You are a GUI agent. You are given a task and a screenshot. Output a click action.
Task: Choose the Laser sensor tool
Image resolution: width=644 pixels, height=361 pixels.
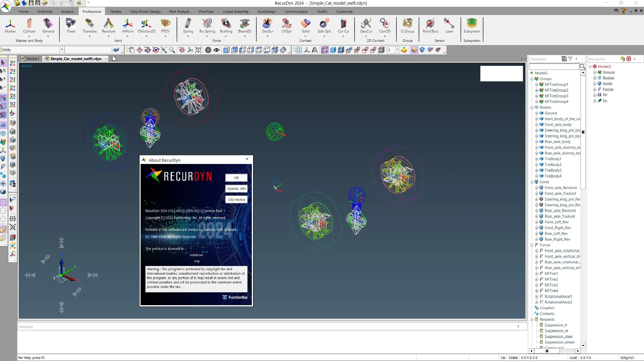[449, 26]
